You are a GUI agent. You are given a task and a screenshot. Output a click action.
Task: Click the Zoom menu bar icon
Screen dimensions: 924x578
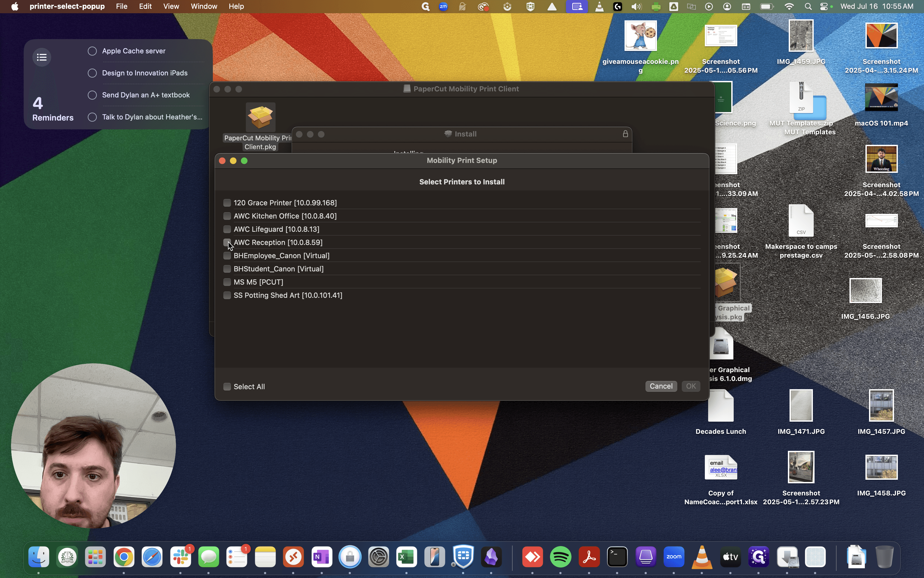(x=444, y=7)
